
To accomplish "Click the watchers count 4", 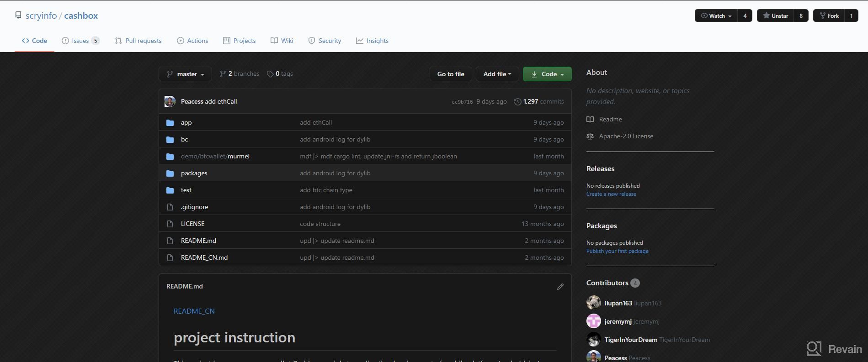I will click(745, 16).
